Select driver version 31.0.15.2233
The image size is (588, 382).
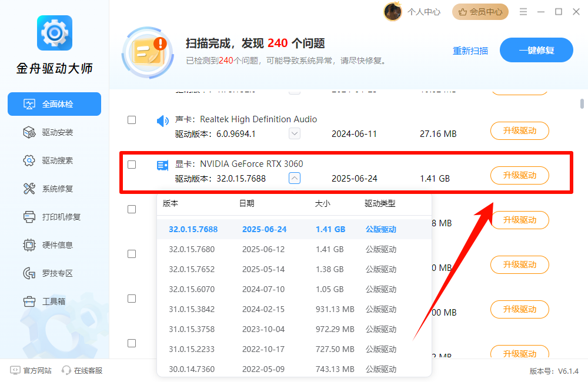coord(294,349)
